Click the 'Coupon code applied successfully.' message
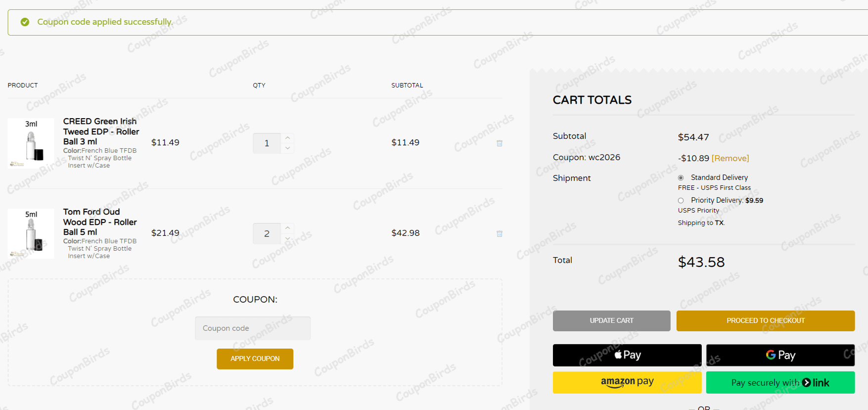Image resolution: width=868 pixels, height=410 pixels. pyautogui.click(x=105, y=22)
